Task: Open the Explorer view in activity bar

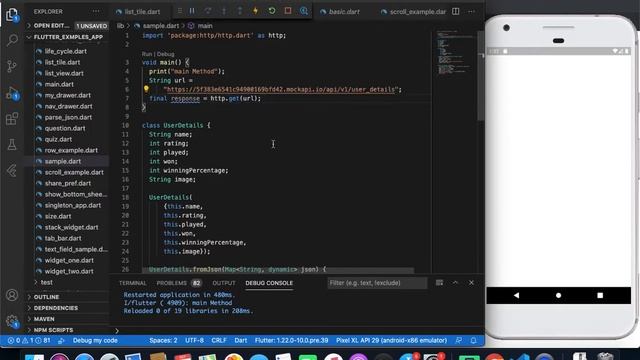Action: pyautogui.click(x=12, y=15)
